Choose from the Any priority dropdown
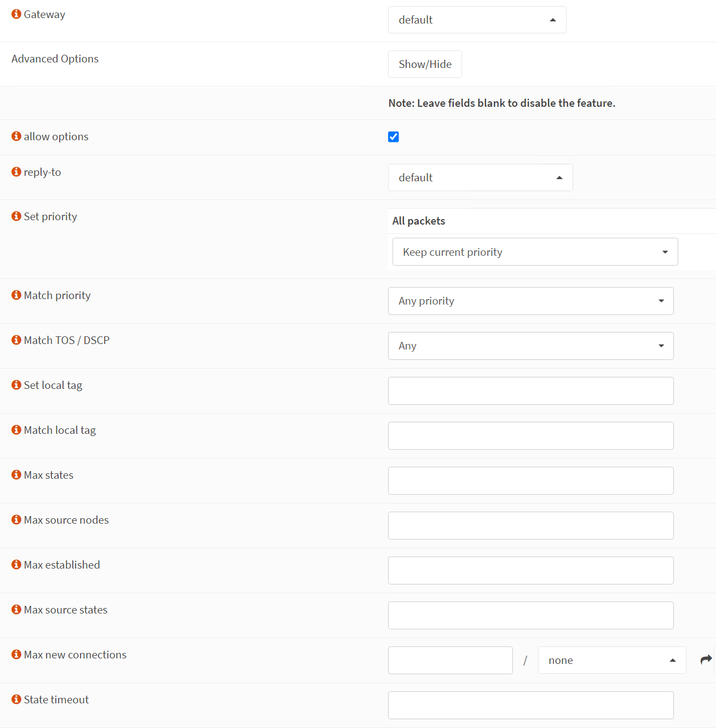716x728 pixels. 531,301
